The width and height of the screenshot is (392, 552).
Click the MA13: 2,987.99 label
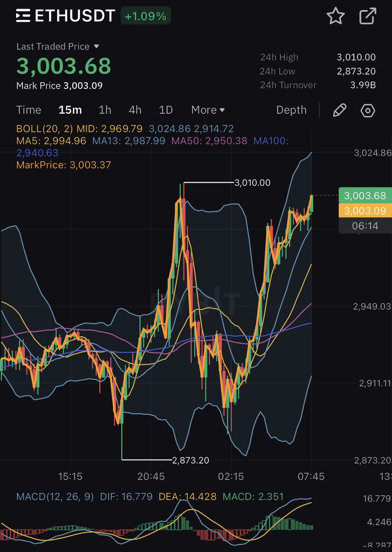pyautogui.click(x=129, y=141)
